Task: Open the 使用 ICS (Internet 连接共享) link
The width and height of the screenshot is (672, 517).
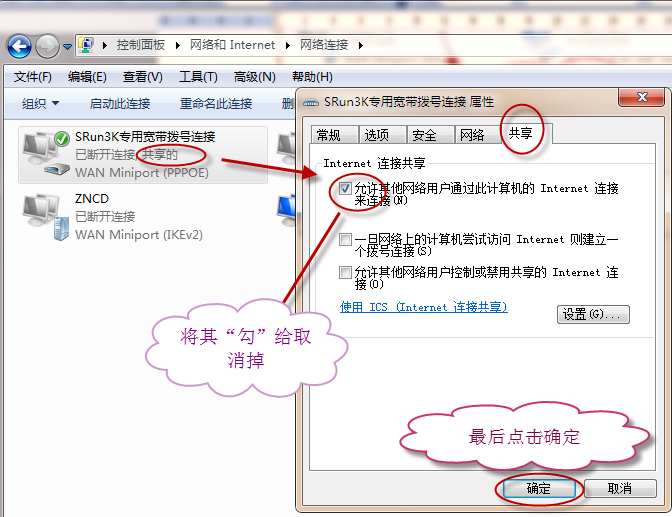Action: [423, 307]
